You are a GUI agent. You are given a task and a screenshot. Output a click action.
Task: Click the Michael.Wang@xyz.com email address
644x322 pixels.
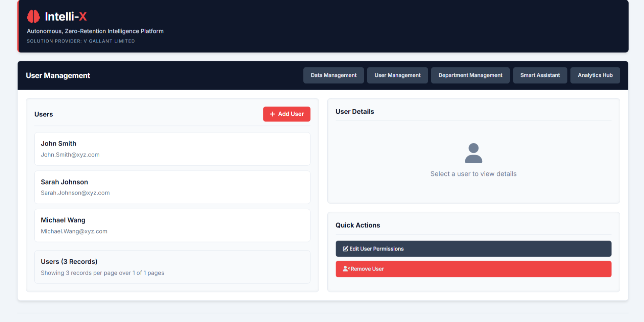tap(74, 231)
